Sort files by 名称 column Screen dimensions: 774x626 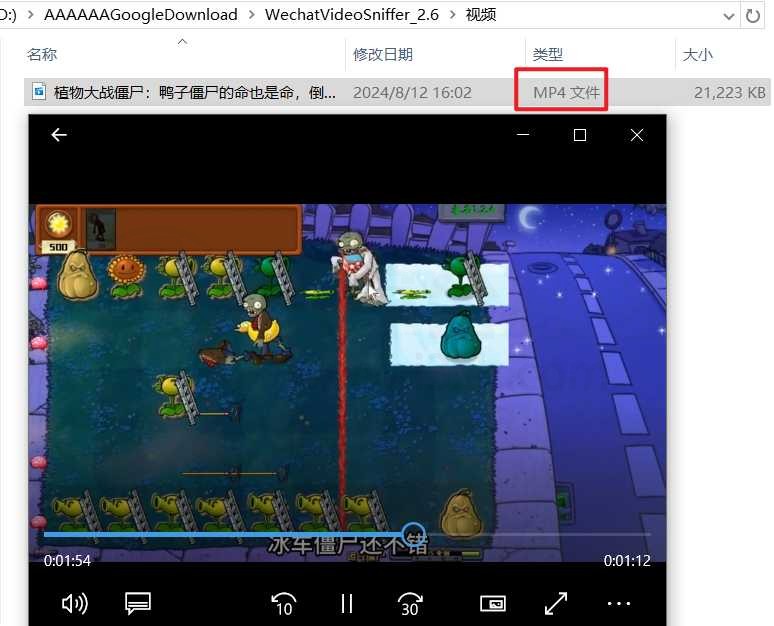pyautogui.click(x=42, y=54)
